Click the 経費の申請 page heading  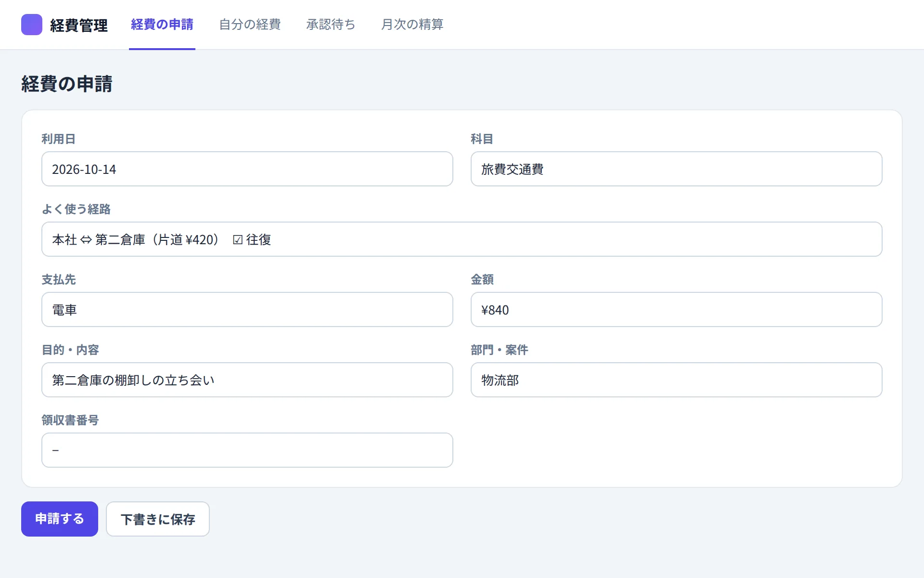click(67, 84)
